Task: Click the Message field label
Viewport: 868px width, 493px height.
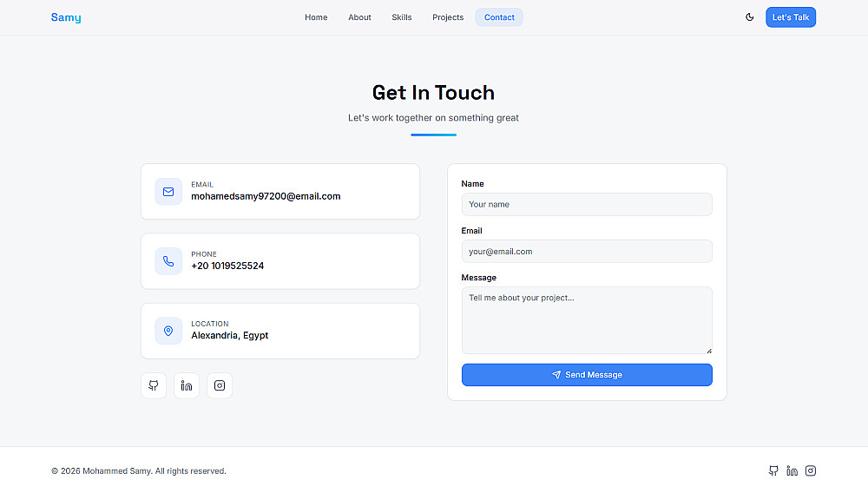Action: [x=479, y=278]
